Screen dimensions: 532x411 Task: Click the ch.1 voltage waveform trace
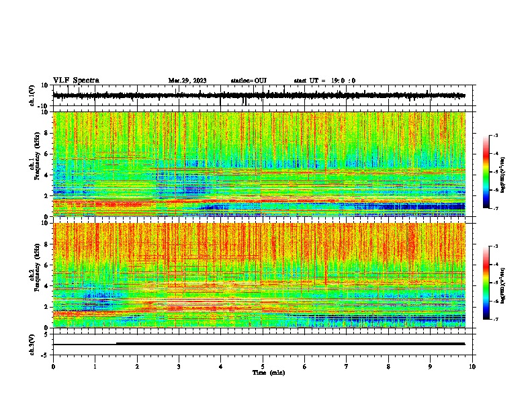pyautogui.click(x=259, y=95)
